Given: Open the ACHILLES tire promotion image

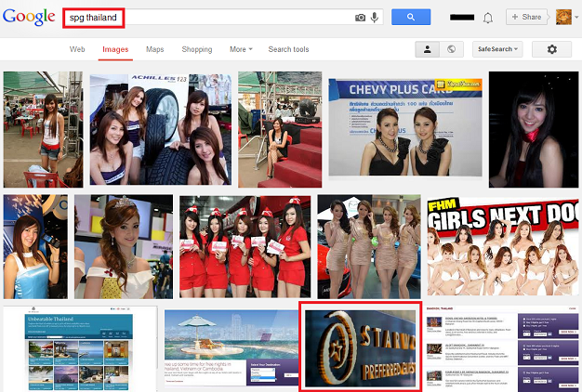Looking at the screenshot, I should click(160, 129).
